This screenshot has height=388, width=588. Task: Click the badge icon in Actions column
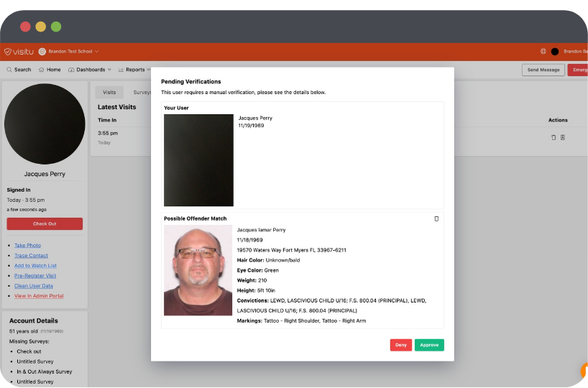pos(563,137)
